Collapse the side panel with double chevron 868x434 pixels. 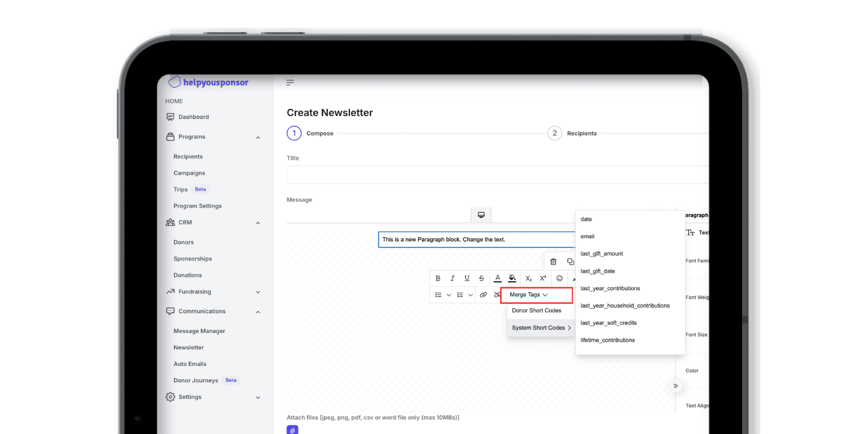675,386
